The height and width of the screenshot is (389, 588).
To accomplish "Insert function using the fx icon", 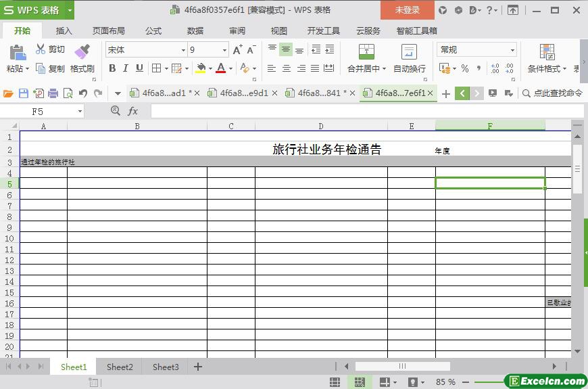I will [133, 111].
